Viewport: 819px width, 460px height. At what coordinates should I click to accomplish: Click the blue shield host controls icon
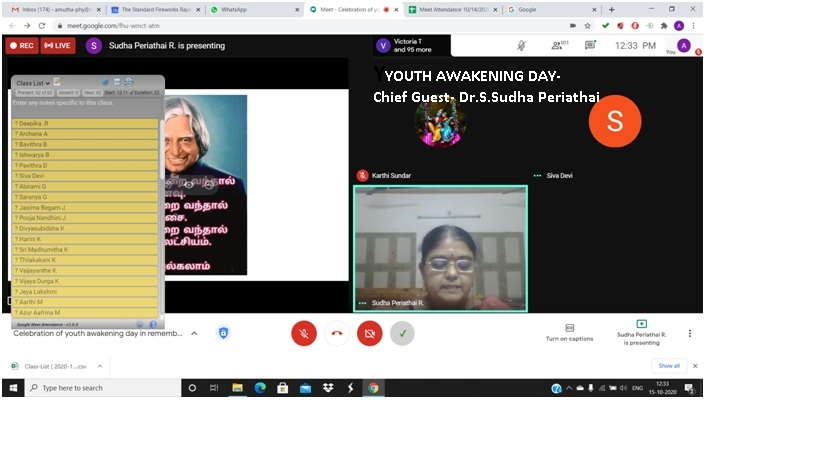pos(224,333)
